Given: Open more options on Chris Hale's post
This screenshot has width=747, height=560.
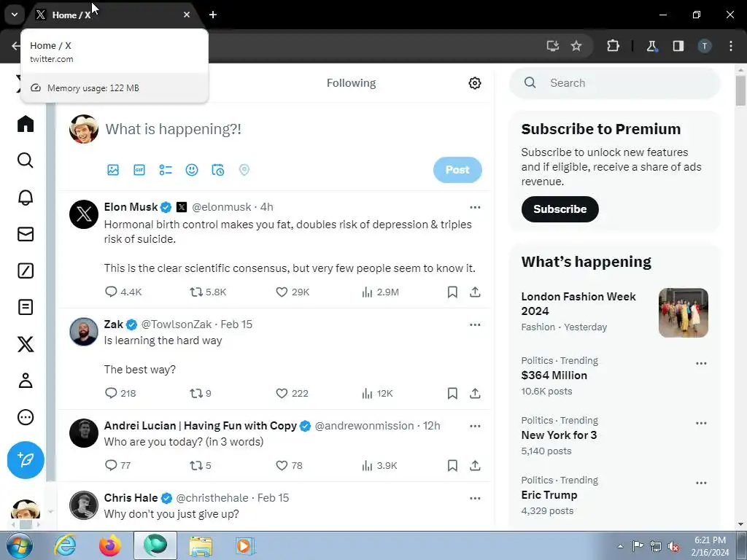Looking at the screenshot, I should [475, 499].
